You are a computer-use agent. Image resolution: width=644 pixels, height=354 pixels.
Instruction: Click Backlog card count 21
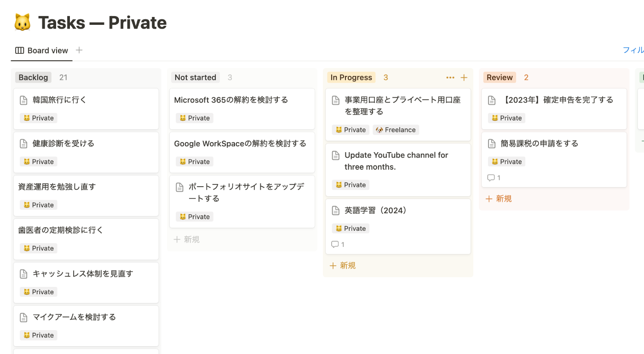[63, 78]
